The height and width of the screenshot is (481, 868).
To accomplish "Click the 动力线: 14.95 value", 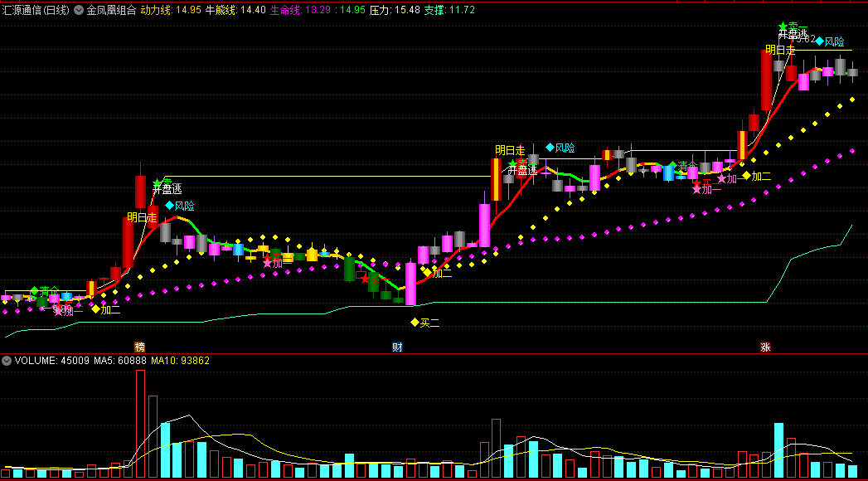I will 171,10.
